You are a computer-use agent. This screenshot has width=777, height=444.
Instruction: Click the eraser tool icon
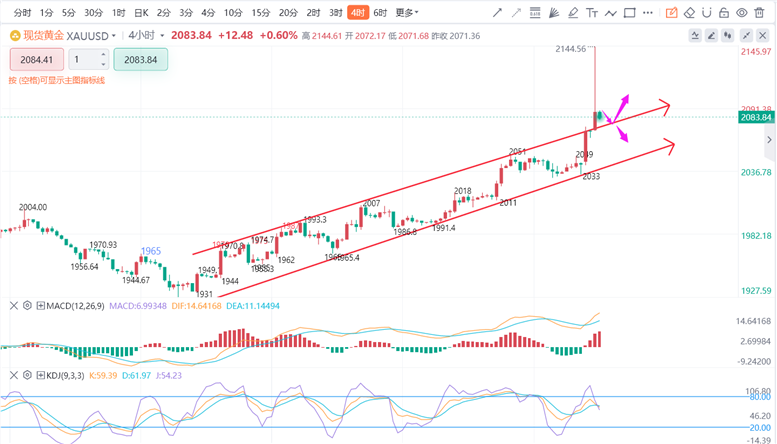point(689,13)
